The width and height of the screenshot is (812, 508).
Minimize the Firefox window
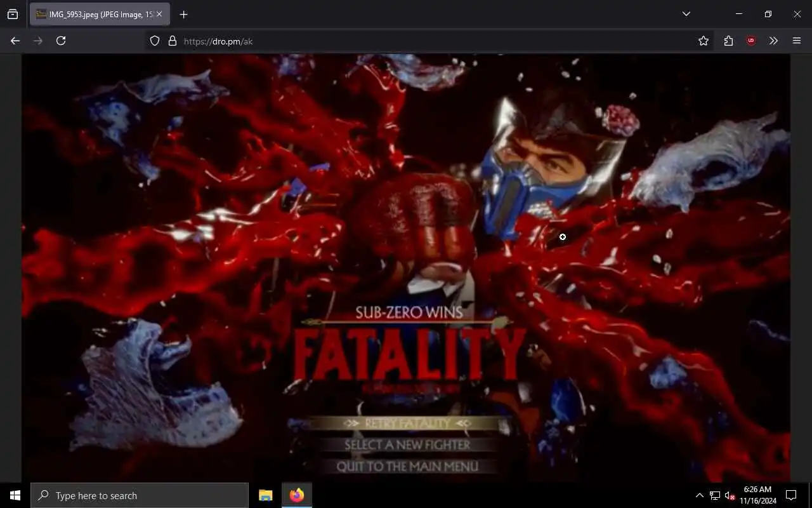point(739,14)
